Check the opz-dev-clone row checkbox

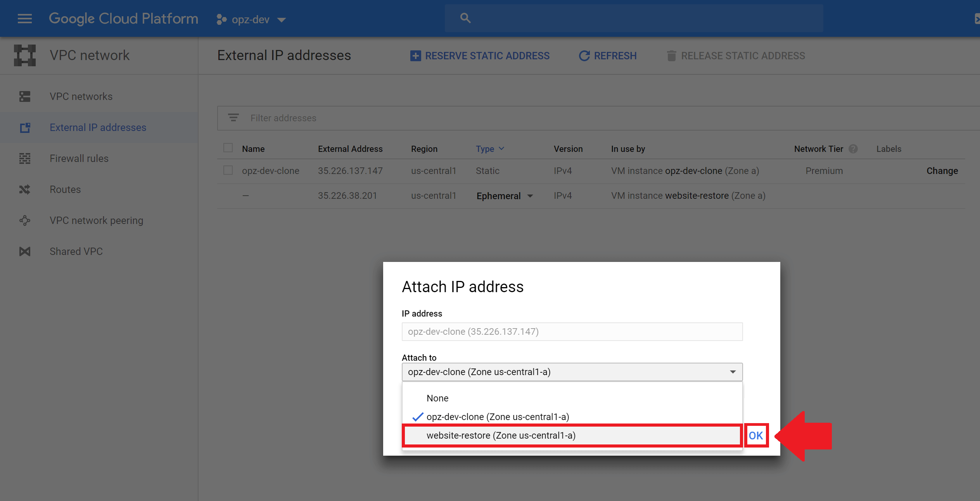point(228,170)
